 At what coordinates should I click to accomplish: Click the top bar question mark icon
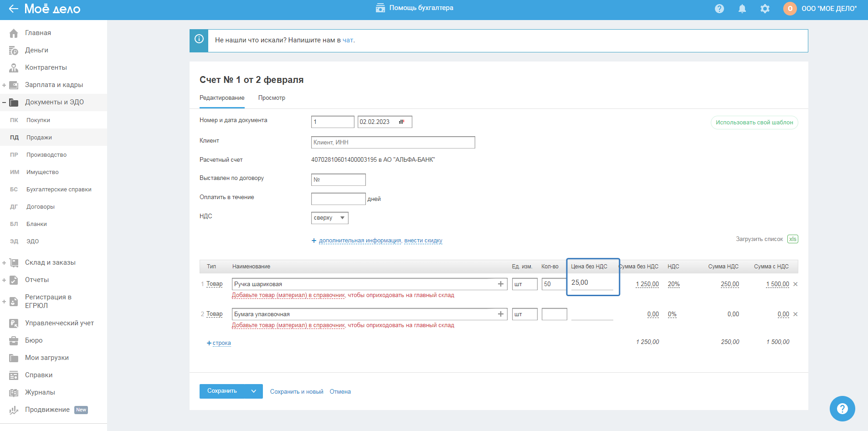[x=719, y=9]
